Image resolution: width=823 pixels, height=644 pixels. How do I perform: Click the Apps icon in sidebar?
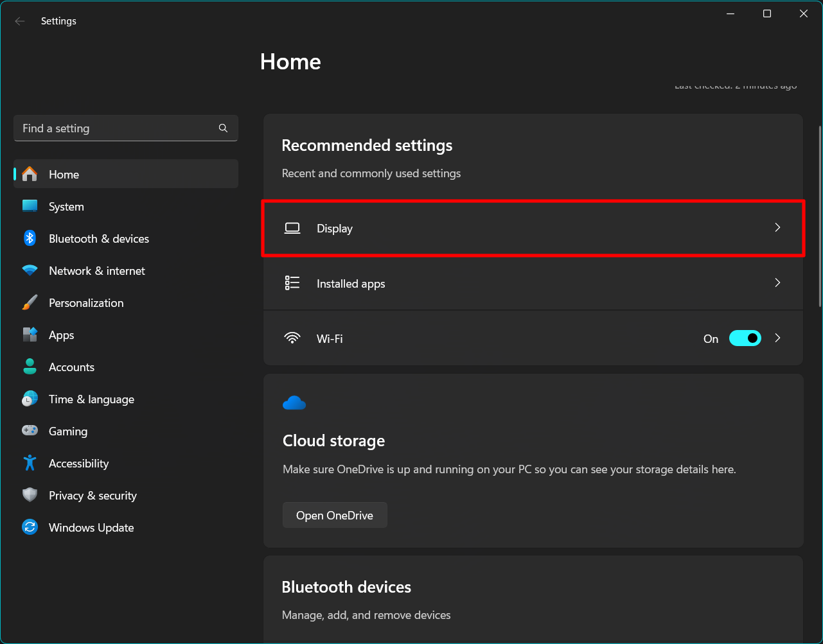30,335
